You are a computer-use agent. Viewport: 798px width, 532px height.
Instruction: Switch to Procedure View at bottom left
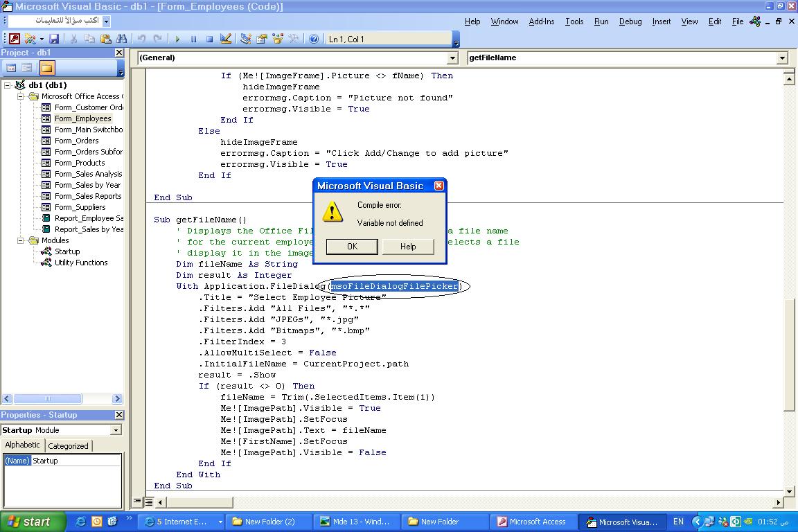coord(137,502)
